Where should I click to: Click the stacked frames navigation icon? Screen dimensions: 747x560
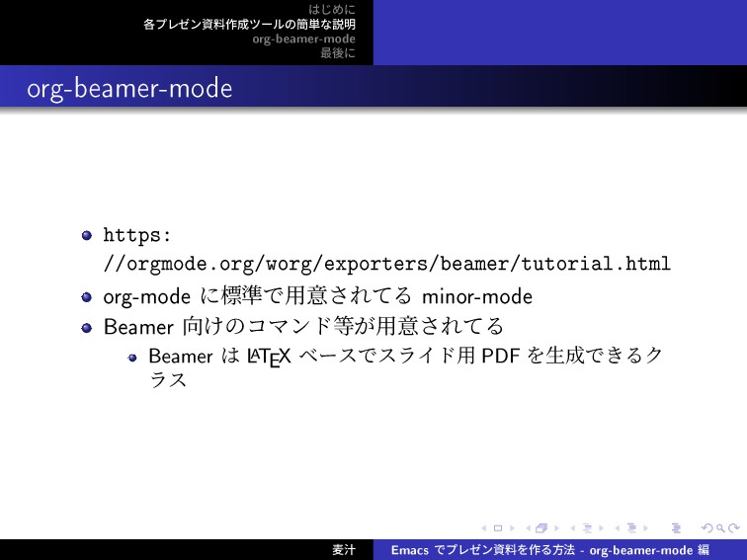point(541,528)
